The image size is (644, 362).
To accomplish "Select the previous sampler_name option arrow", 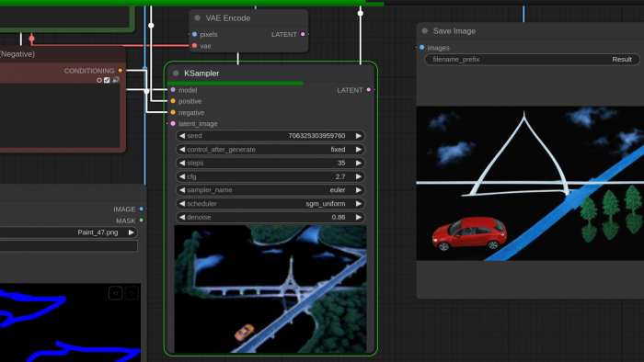I will point(182,190).
